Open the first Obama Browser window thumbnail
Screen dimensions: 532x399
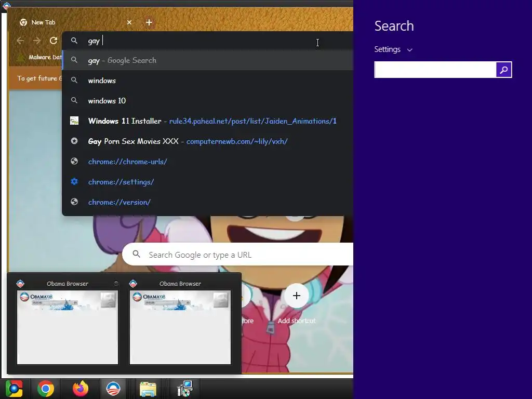pyautogui.click(x=68, y=327)
